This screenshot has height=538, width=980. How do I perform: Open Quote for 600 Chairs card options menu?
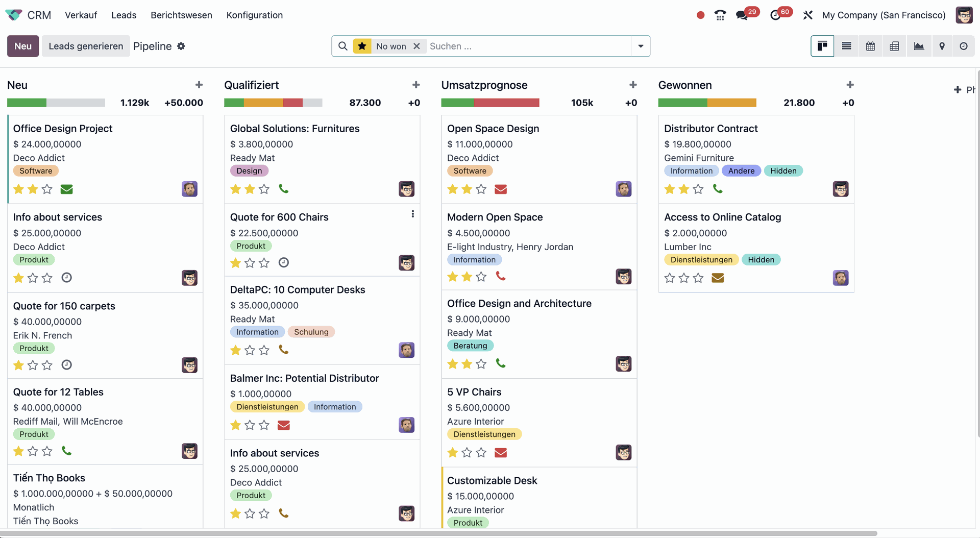[x=412, y=214]
